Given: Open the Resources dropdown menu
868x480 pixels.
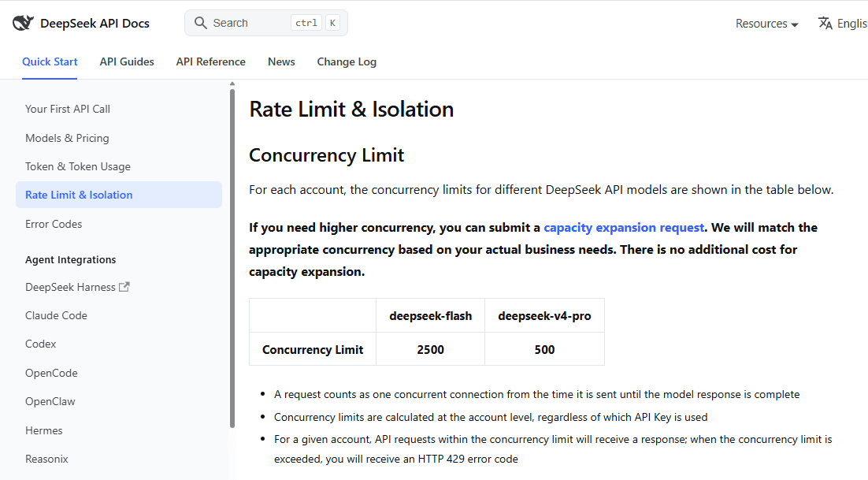Looking at the screenshot, I should (x=766, y=24).
